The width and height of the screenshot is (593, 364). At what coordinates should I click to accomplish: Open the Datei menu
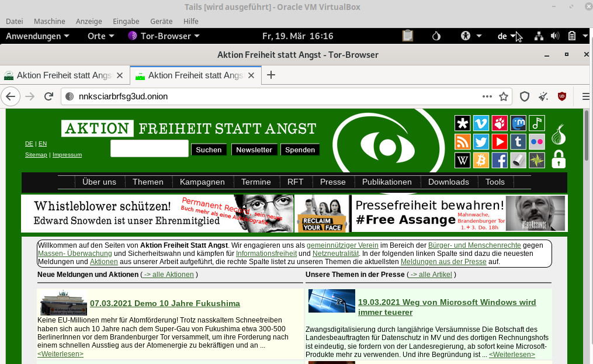tap(15, 21)
